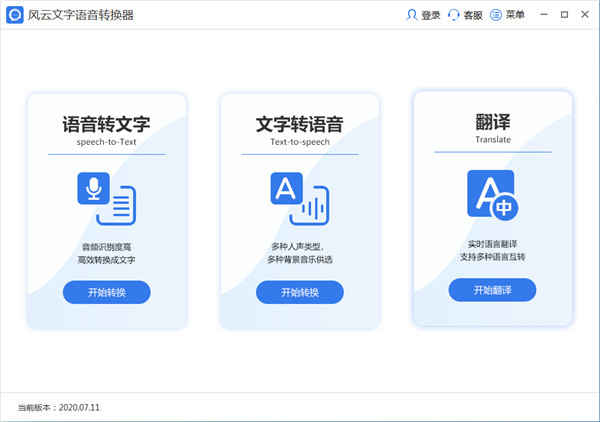Select the 语音转文字 heading
This screenshot has width=600, height=422.
[106, 124]
